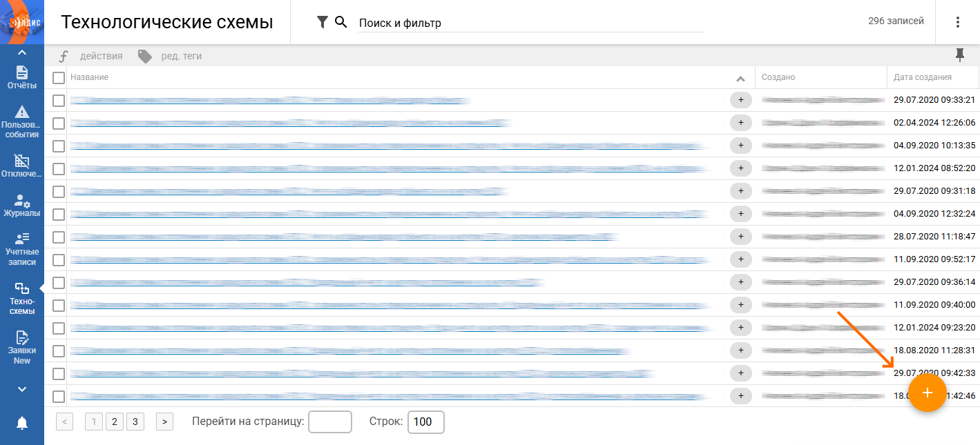Click the orange floating add button

pos(927,393)
